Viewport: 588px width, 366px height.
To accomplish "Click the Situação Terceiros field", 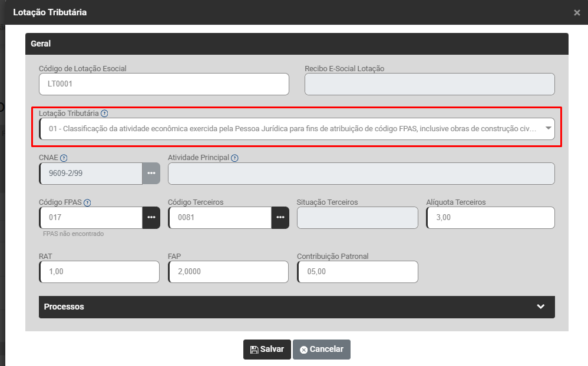I will click(358, 218).
